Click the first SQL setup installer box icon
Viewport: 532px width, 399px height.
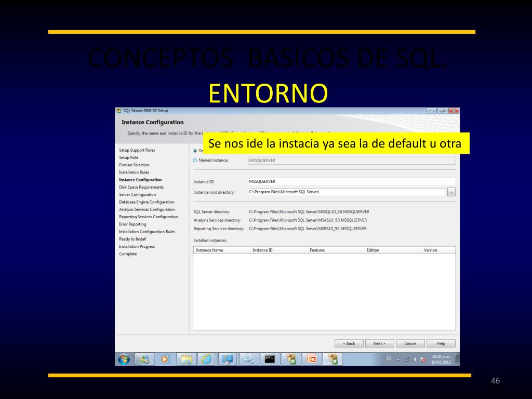(x=291, y=359)
